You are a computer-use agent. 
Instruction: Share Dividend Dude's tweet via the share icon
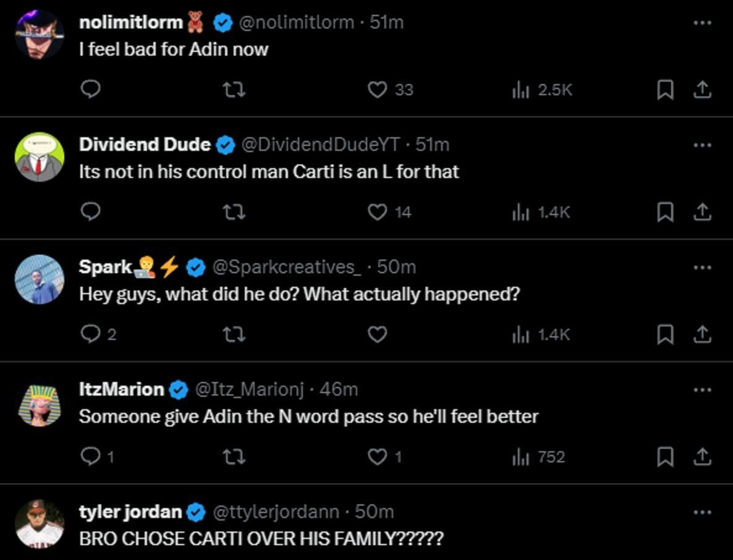click(702, 211)
